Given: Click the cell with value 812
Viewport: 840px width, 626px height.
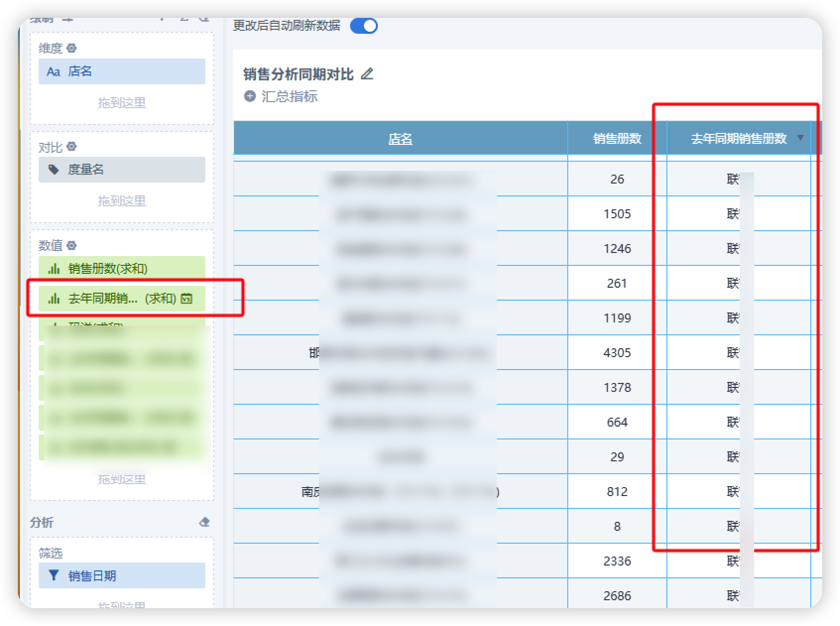Looking at the screenshot, I should click(617, 492).
